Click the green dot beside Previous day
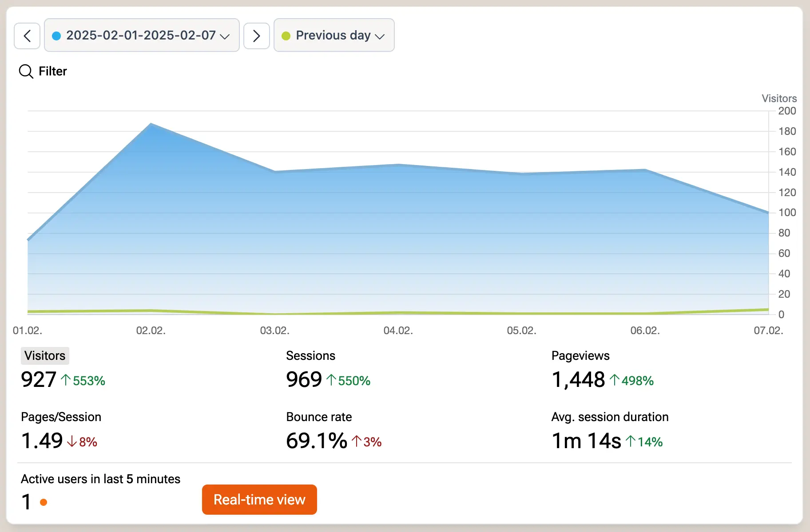Image resolution: width=810 pixels, height=532 pixels. pyautogui.click(x=286, y=36)
